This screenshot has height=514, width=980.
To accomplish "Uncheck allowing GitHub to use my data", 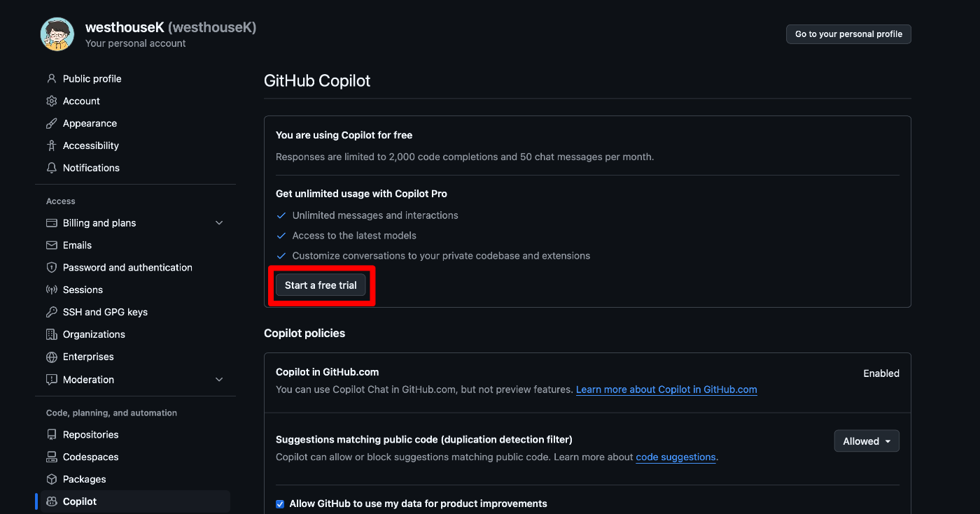I will coord(279,504).
